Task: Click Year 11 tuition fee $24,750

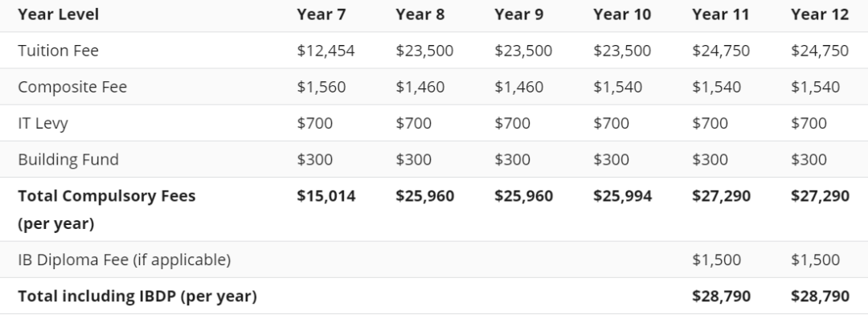Action: pyautogui.click(x=721, y=51)
